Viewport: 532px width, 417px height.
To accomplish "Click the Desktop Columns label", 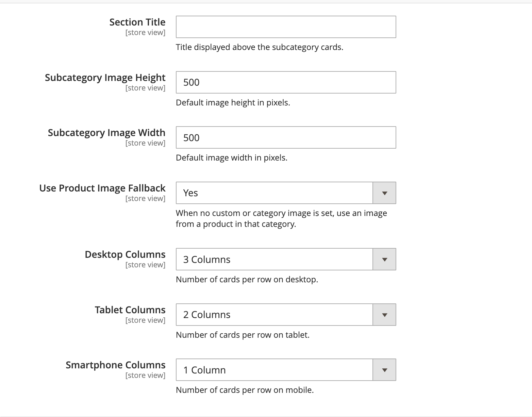I will point(125,254).
